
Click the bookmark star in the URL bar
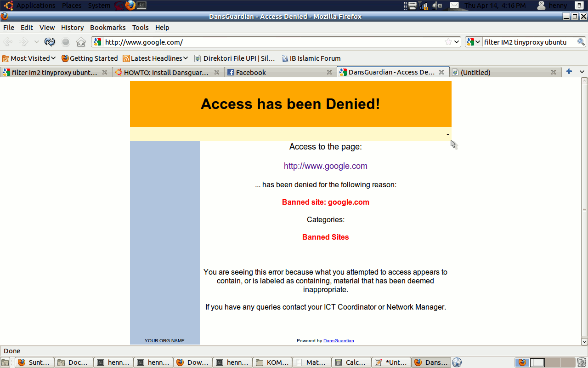tap(448, 42)
